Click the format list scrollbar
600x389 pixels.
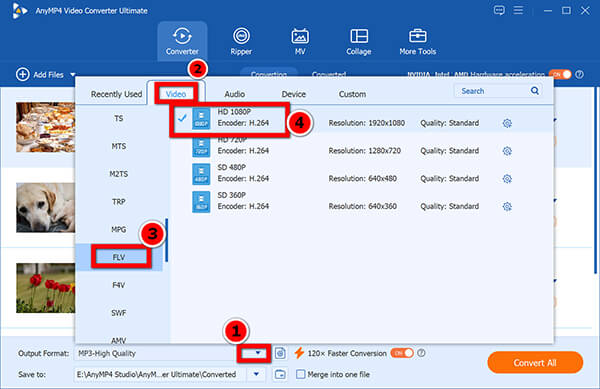pos(166,240)
